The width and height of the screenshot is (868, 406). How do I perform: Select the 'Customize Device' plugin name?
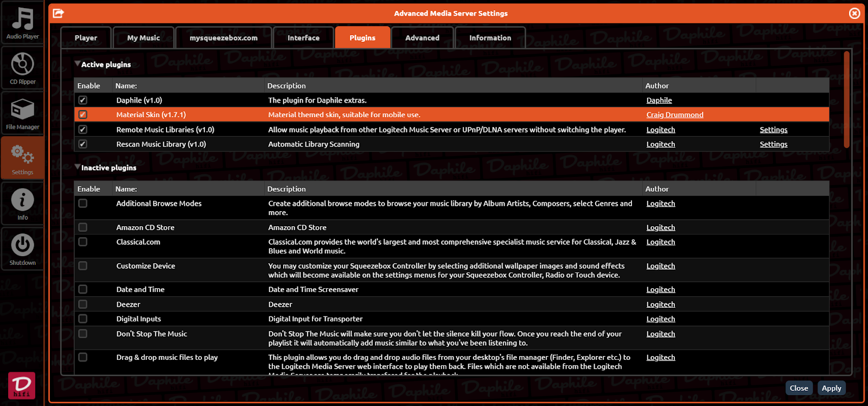click(x=145, y=266)
